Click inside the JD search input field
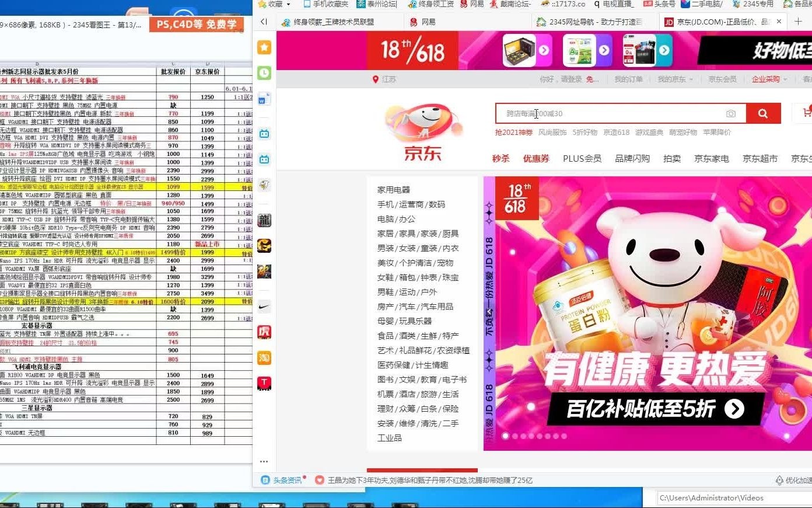 (612, 113)
